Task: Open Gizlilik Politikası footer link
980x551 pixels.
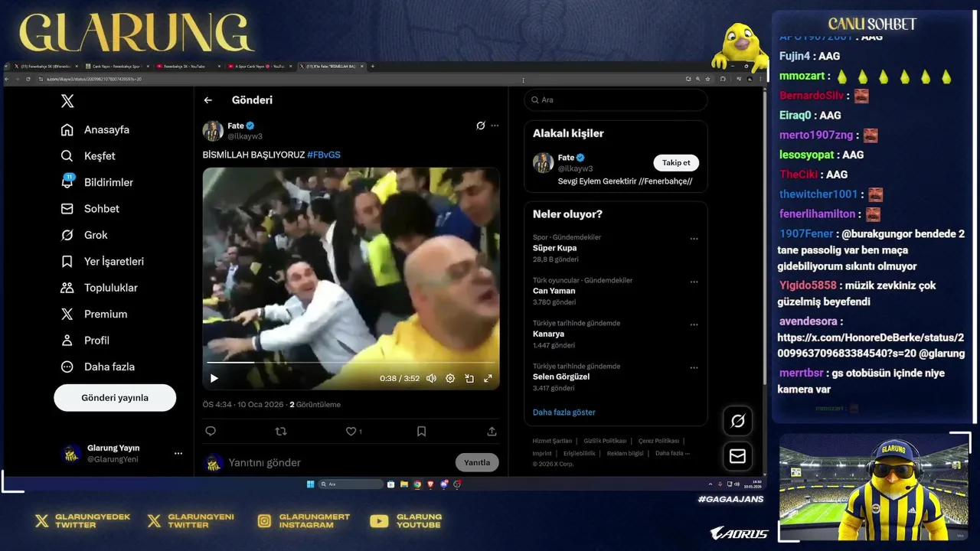Action: coord(605,441)
